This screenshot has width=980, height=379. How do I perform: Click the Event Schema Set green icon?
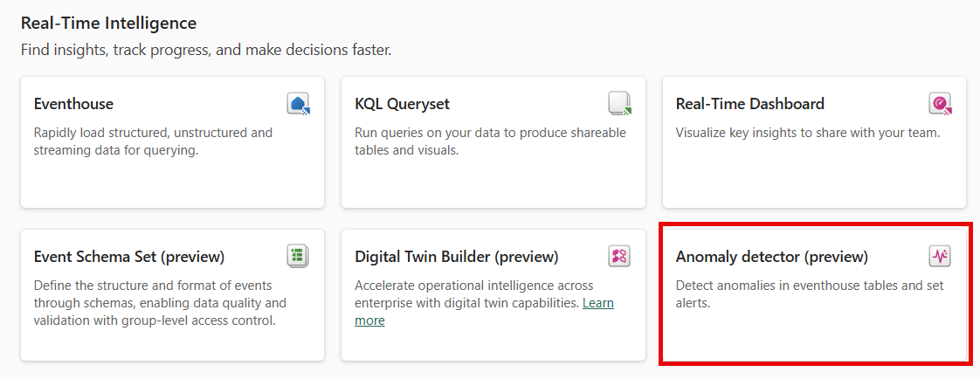point(299,256)
